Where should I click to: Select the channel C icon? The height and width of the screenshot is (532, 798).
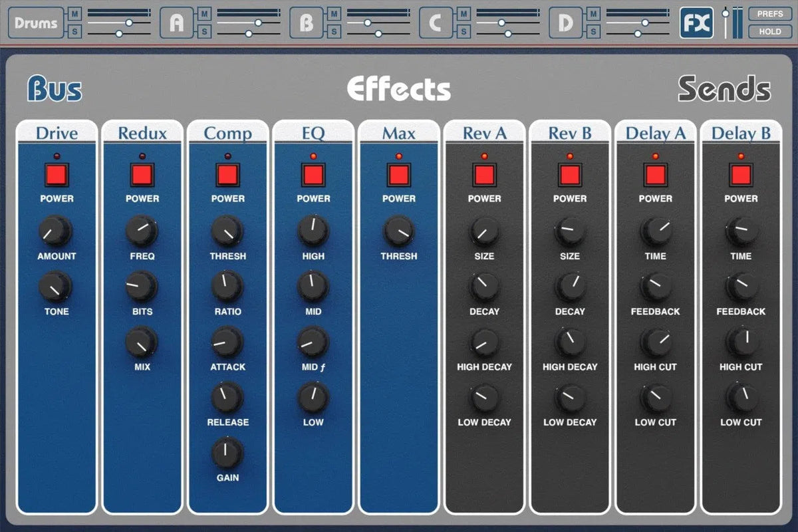pyautogui.click(x=436, y=22)
